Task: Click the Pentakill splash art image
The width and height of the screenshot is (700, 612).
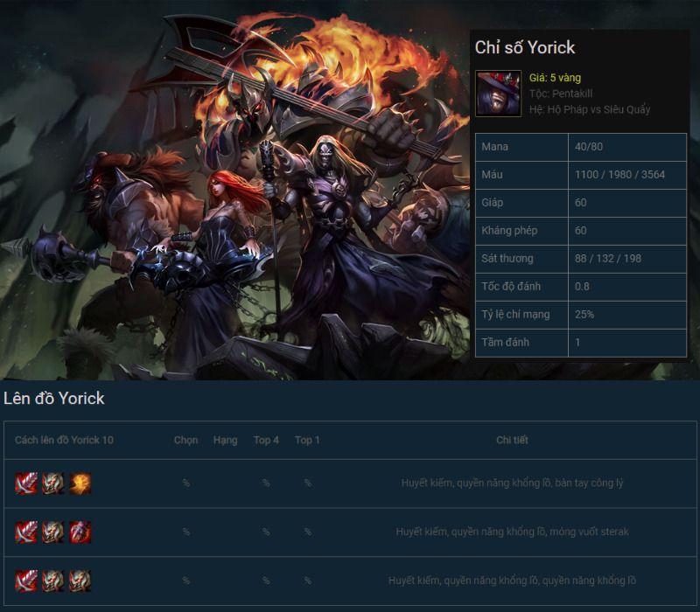Action: point(234,190)
